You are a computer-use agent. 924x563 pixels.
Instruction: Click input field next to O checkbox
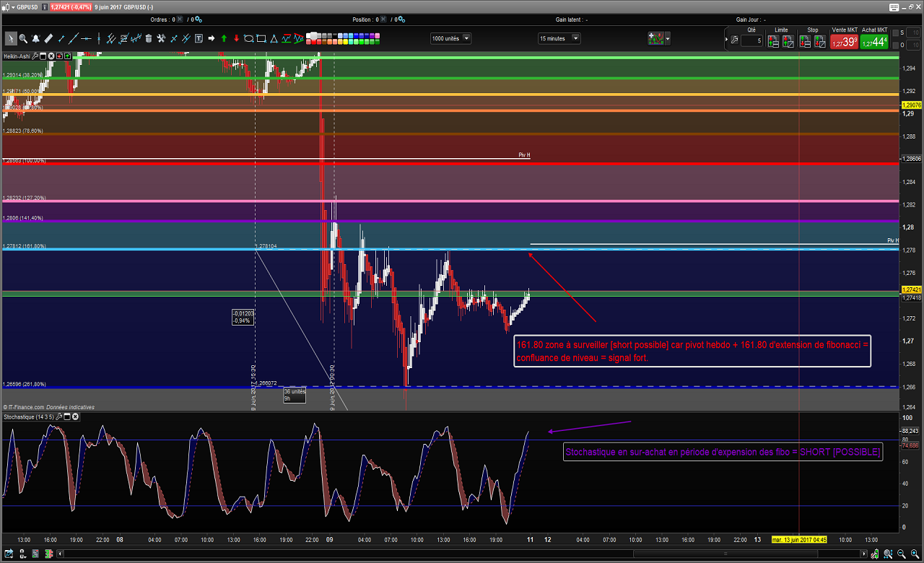(913, 45)
